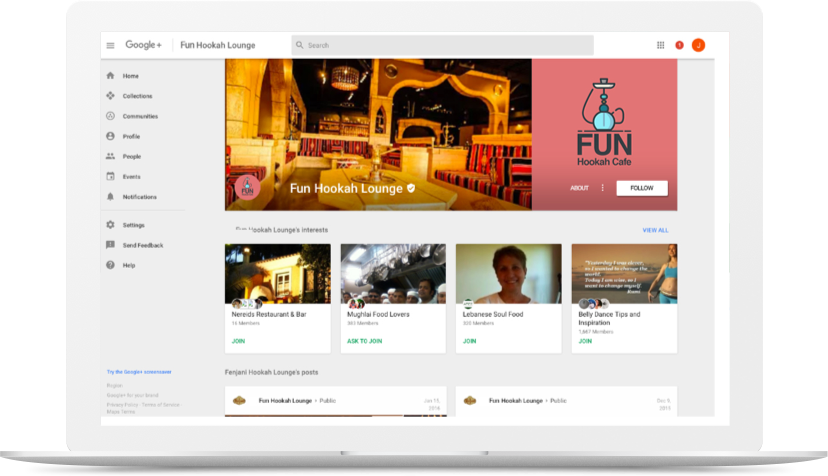Click the ABOUT link on cover
Viewport: 828px width, 476px height.
pos(579,188)
